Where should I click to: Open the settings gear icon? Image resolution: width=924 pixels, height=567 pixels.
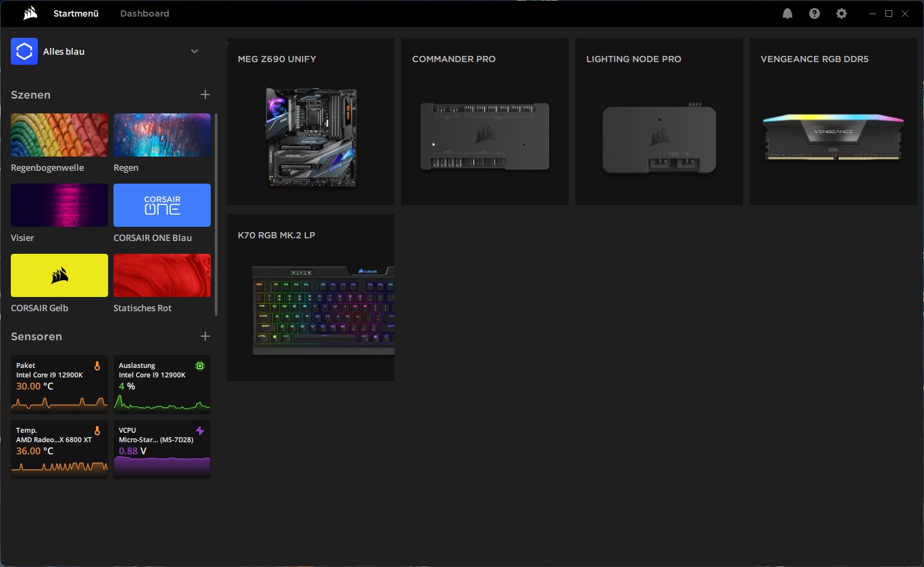click(x=842, y=13)
